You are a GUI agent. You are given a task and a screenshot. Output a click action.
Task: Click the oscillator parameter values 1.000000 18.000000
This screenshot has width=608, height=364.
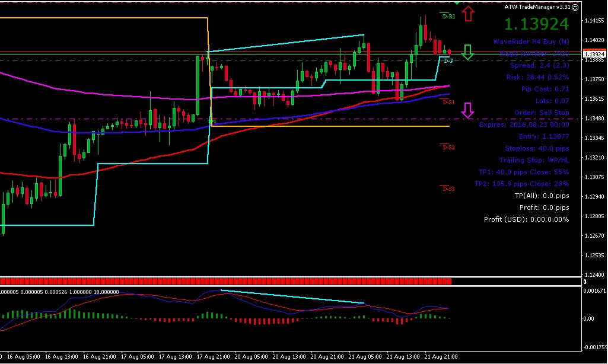click(94, 292)
